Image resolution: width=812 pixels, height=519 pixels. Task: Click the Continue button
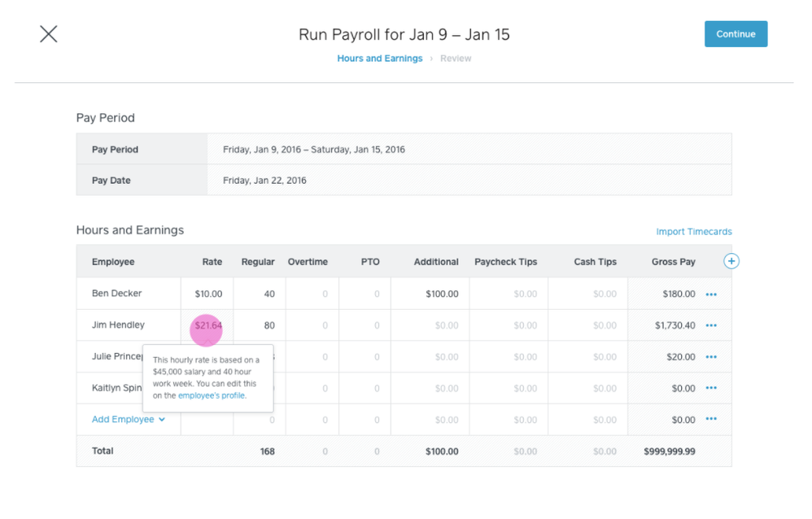point(736,34)
